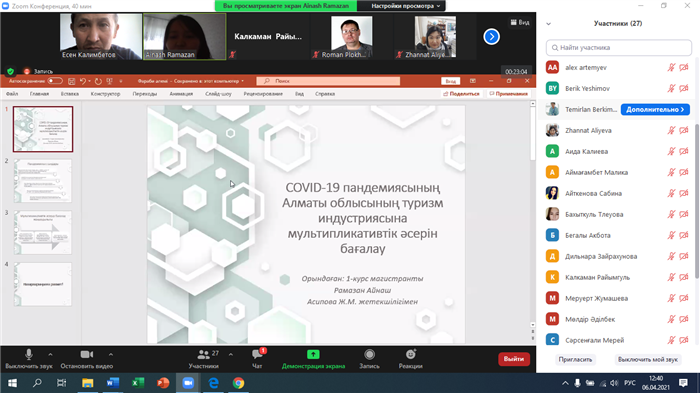Click the PowerPoint slide vertical scrollbar
The width and height of the screenshot is (700, 393).
[x=533, y=133]
